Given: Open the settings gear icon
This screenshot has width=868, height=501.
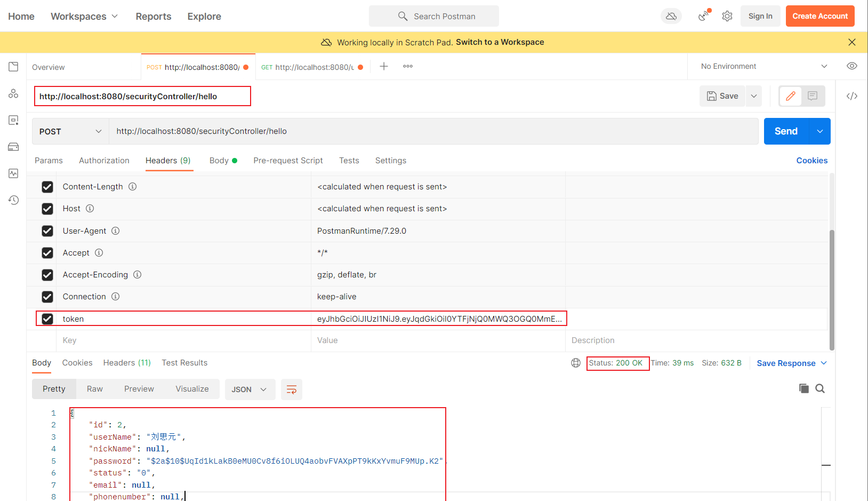Looking at the screenshot, I should point(727,16).
